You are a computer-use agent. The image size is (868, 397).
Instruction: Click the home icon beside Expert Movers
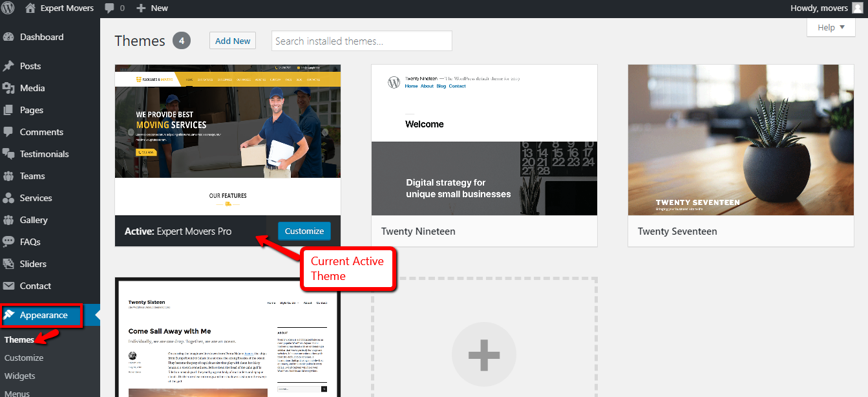pos(30,8)
